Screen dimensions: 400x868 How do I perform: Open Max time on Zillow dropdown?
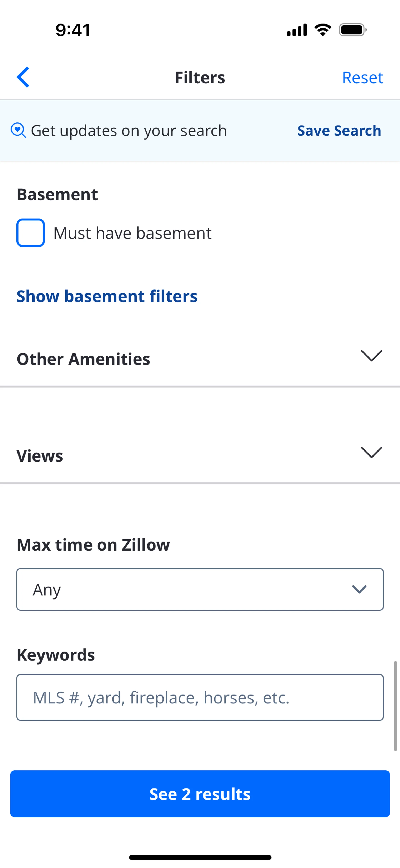(x=200, y=589)
